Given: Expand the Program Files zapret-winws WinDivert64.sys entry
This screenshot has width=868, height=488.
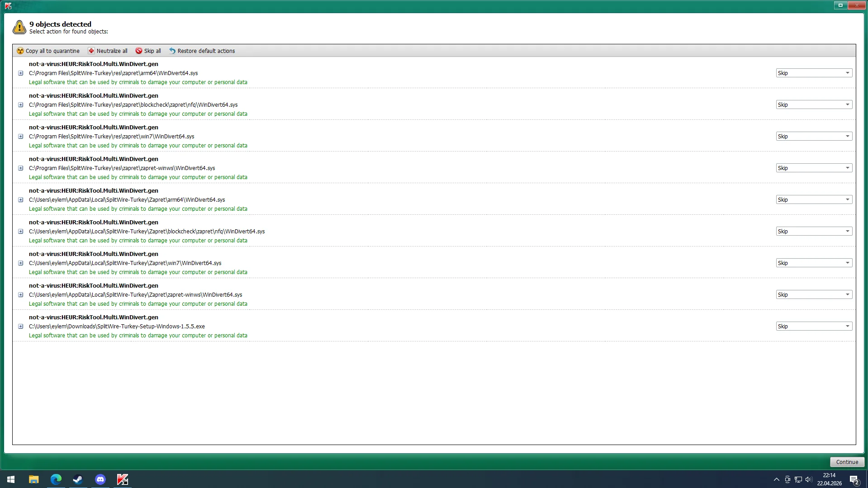Looking at the screenshot, I should [x=20, y=168].
